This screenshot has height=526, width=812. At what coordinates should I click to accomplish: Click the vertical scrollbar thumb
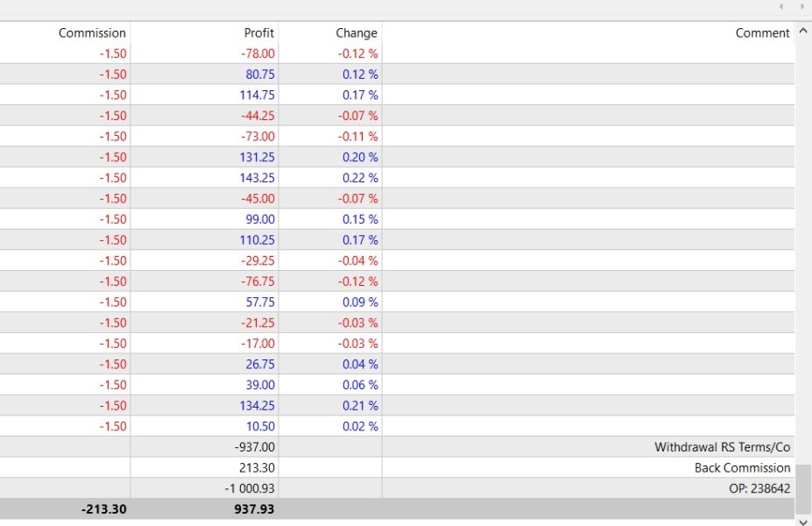[x=803, y=489]
